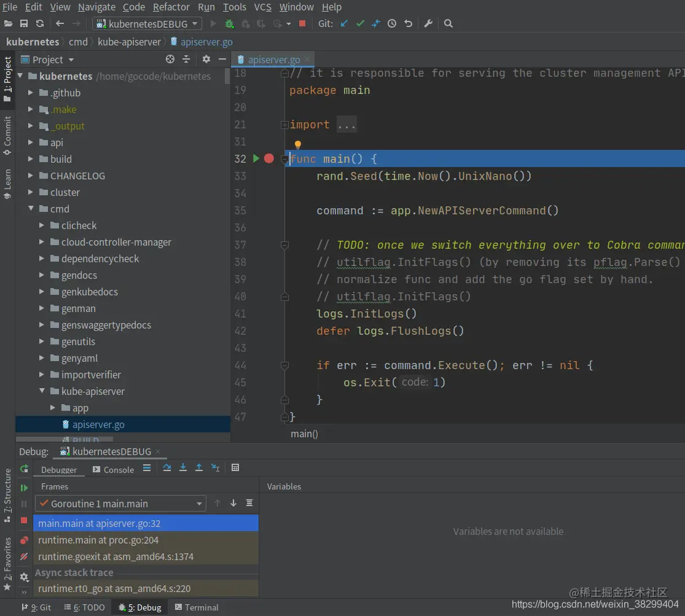This screenshot has width=685, height=616.
Task: Select the runtime.main at proc.go:204 frame
Action: [x=98, y=540]
